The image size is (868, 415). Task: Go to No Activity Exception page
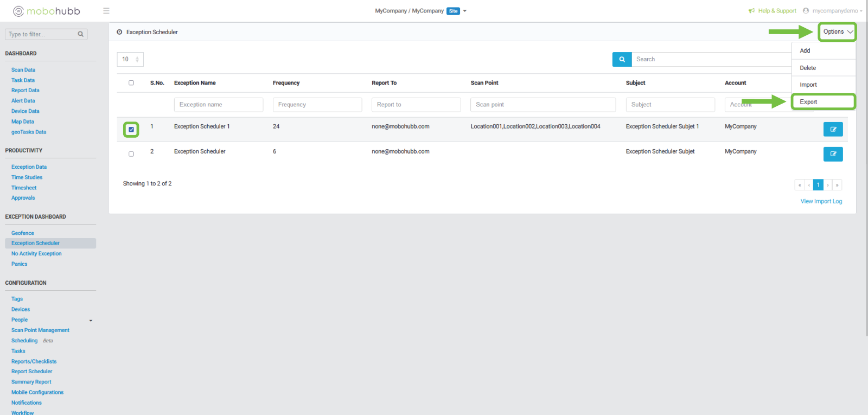tap(36, 254)
